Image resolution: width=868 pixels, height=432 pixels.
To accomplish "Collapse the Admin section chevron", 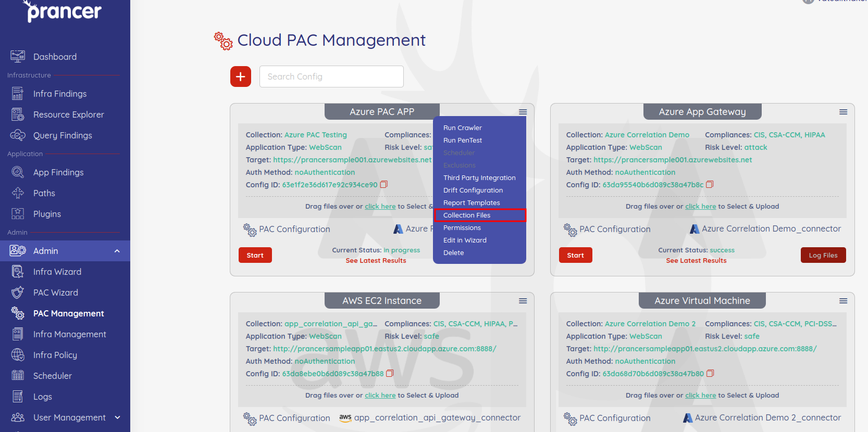I will 117,251.
